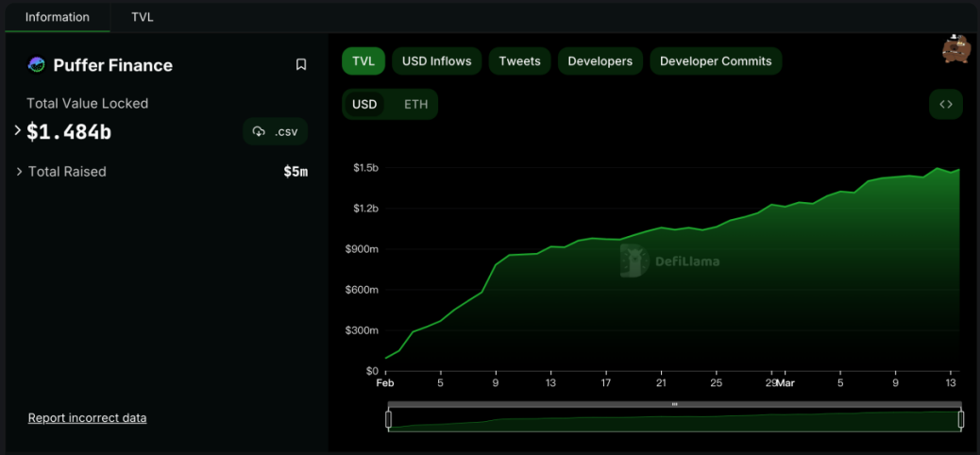The height and width of the screenshot is (455, 980).
Task: Click the $5m total raised value
Action: 296,171
